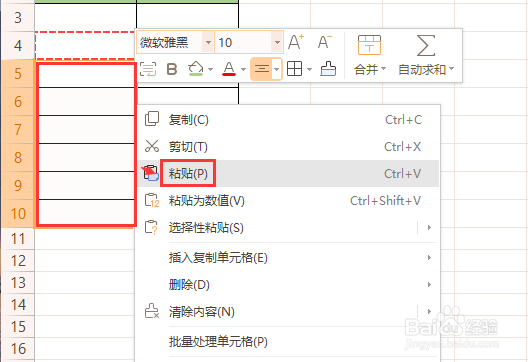Expand the 合并 merge dropdown arrow

coord(383,69)
